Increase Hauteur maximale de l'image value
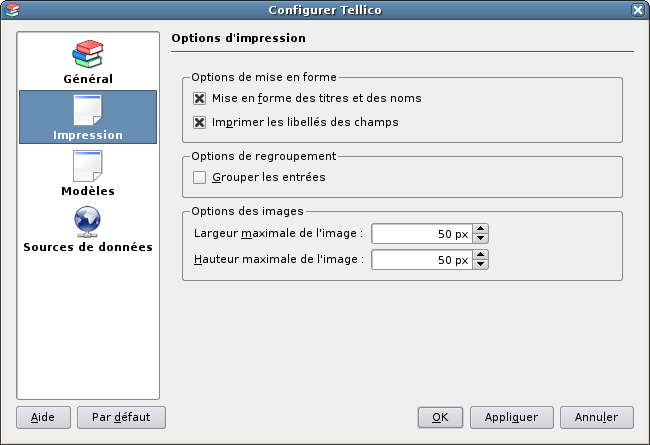 [480, 254]
